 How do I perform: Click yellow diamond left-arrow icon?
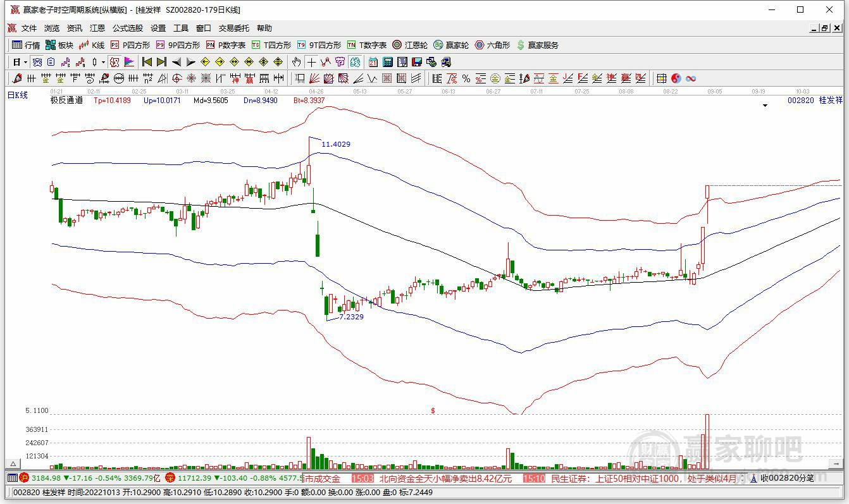(205, 62)
